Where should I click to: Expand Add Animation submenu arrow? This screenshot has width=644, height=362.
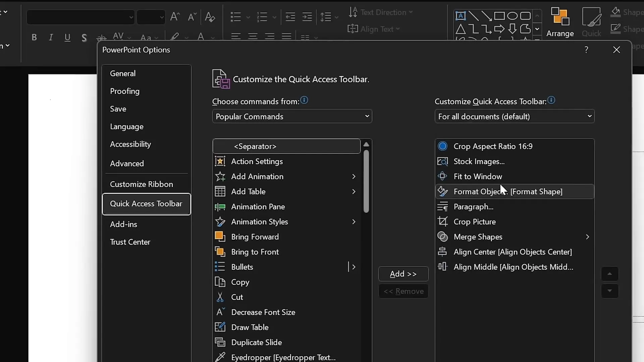(x=354, y=176)
